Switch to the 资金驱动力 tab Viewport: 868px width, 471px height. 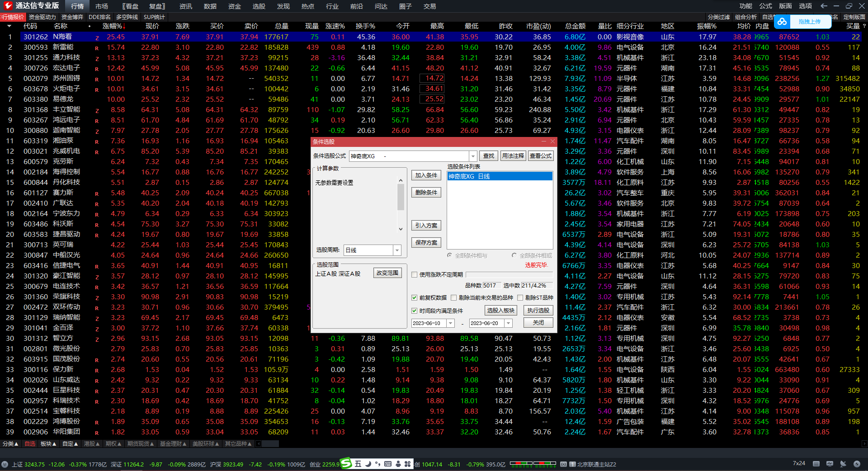point(42,17)
